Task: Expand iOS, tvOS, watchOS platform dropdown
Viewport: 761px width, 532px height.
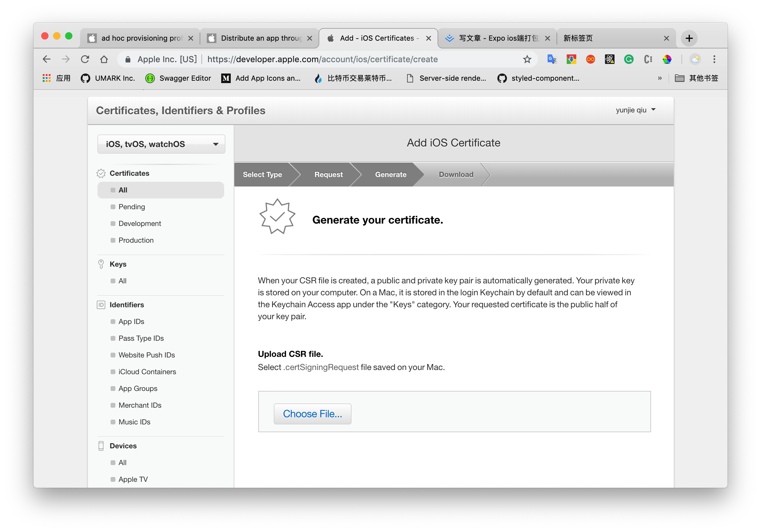Action: coord(161,144)
